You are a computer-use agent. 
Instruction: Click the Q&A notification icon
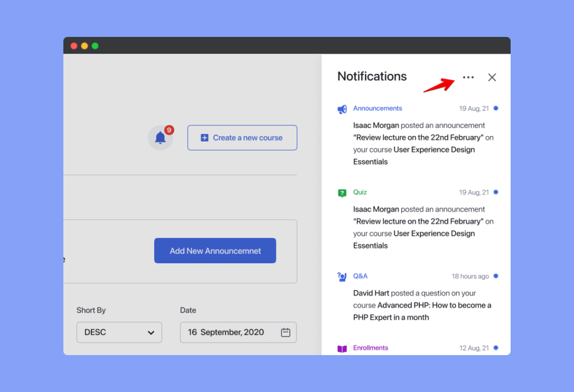pos(342,276)
